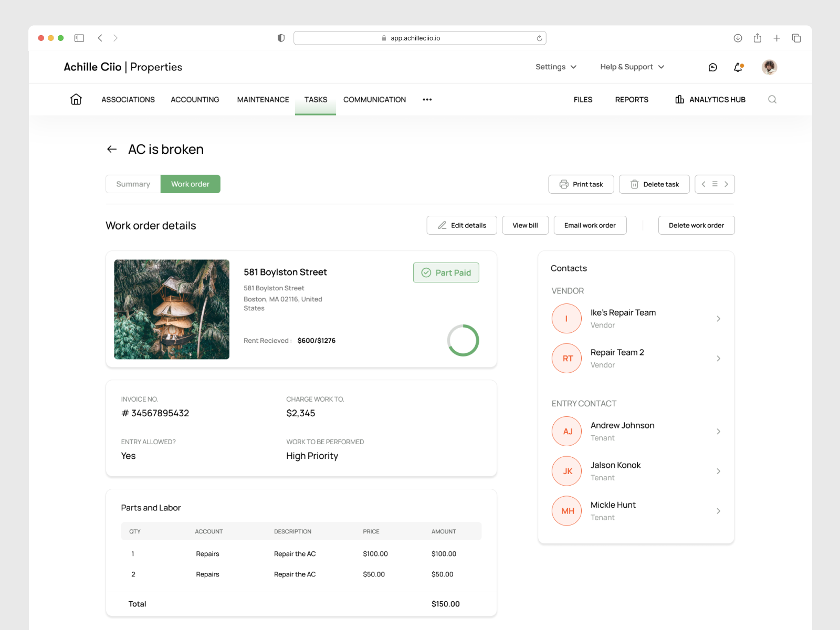Click the trash icon on Delete task
Image resolution: width=840 pixels, height=630 pixels.
pyautogui.click(x=634, y=184)
